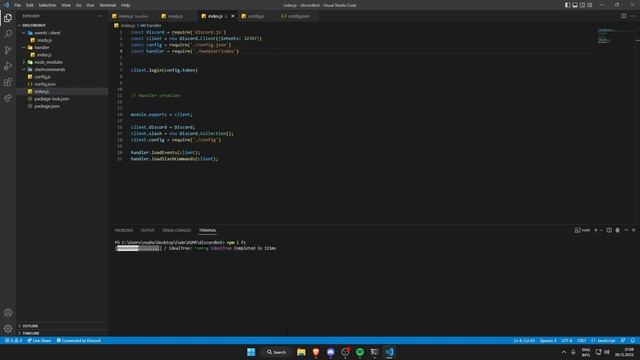Change indentation via Spaces: 4
This screenshot has height=360, width=640.
point(548,340)
